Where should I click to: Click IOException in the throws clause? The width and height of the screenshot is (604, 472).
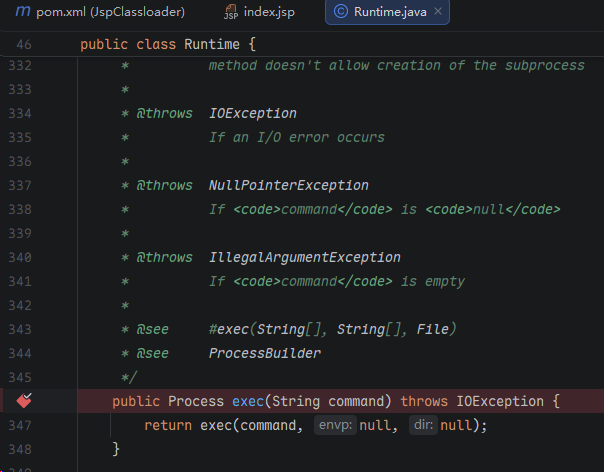[x=499, y=401]
